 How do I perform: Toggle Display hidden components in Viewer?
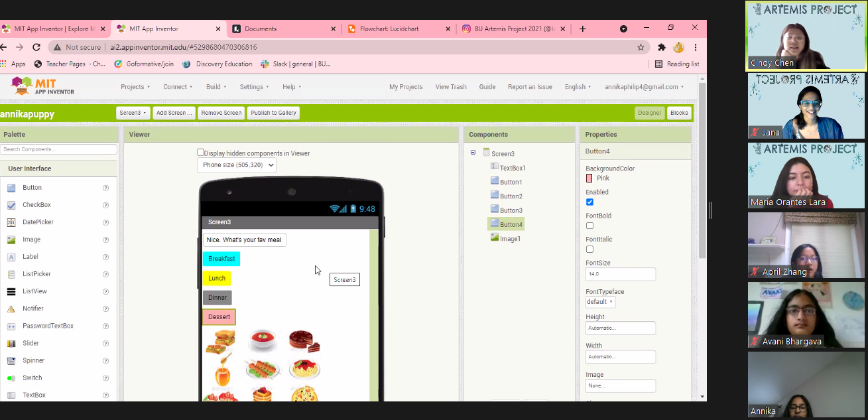(x=201, y=153)
